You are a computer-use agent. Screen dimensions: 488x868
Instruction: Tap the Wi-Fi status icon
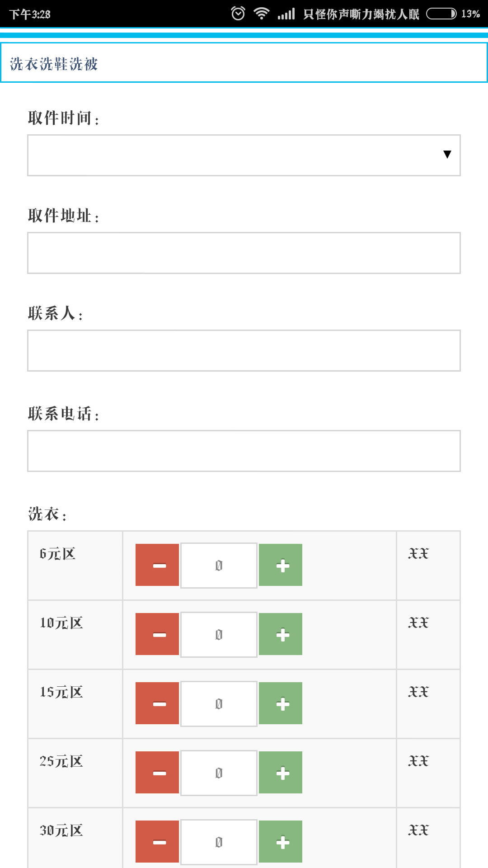point(262,14)
